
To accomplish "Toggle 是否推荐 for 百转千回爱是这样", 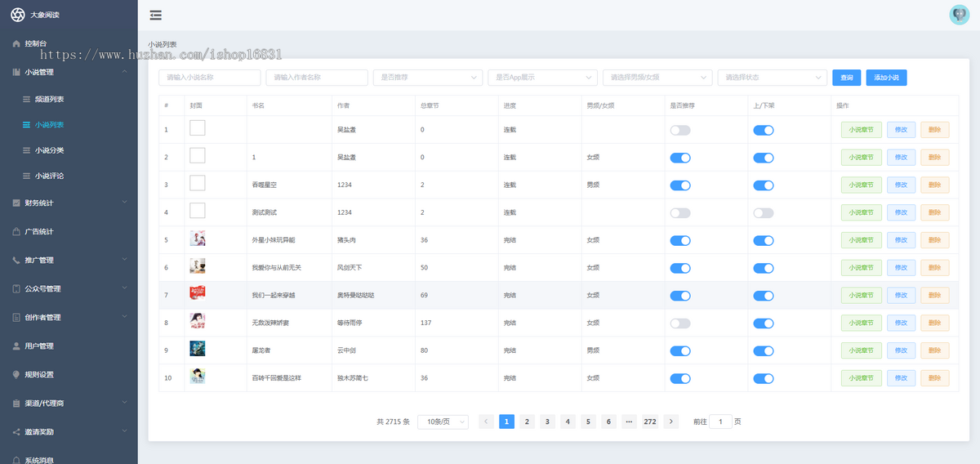I will point(680,378).
